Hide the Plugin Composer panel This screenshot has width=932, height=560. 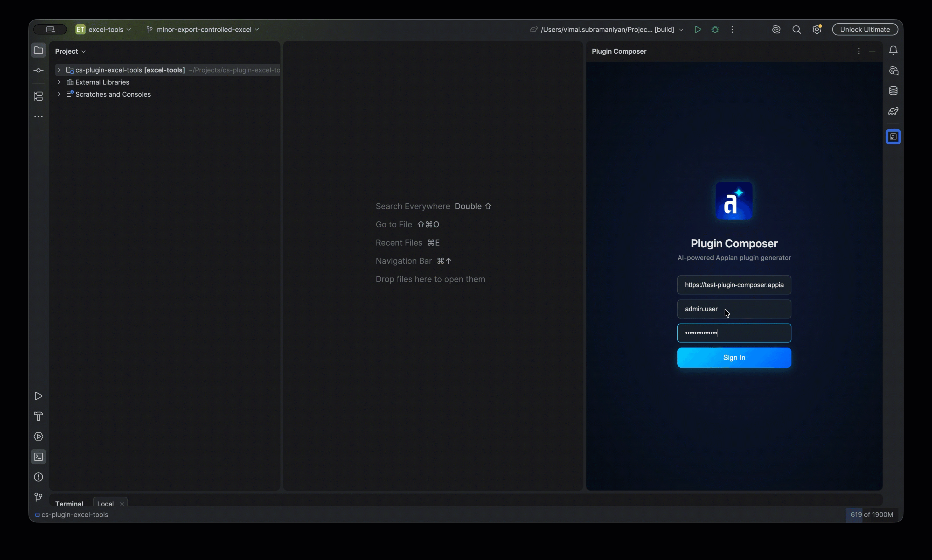pyautogui.click(x=872, y=51)
